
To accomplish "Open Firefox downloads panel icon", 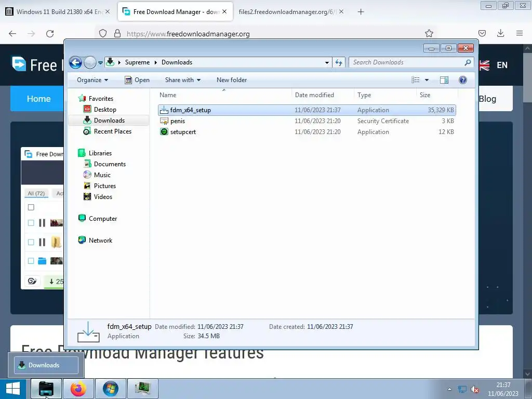I will (500, 33).
